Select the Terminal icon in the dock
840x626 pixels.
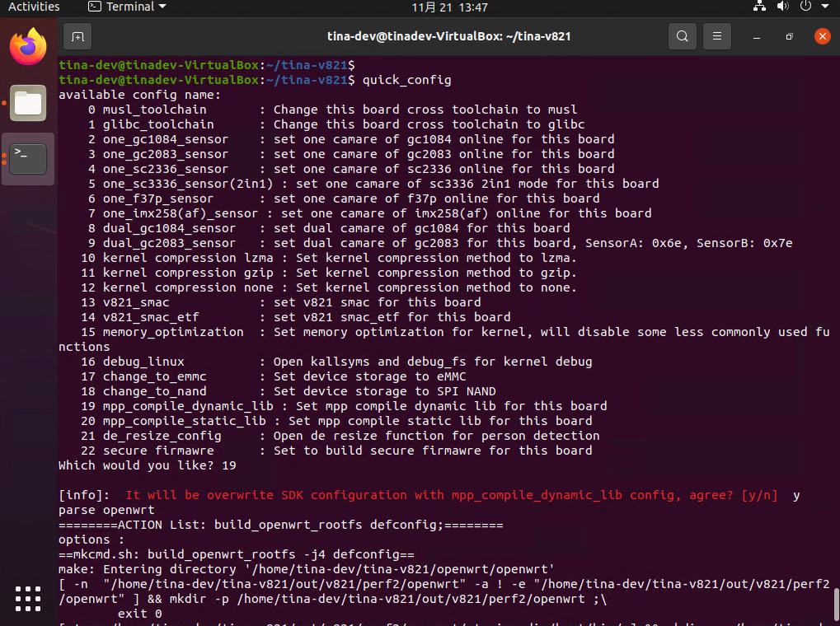pyautogui.click(x=28, y=157)
